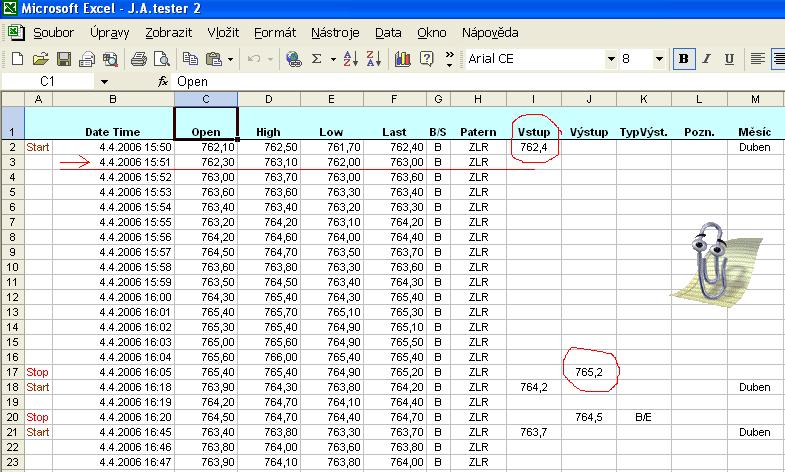This screenshot has height=472, width=785.
Task: Click the New workbook icon
Action: click(17, 59)
